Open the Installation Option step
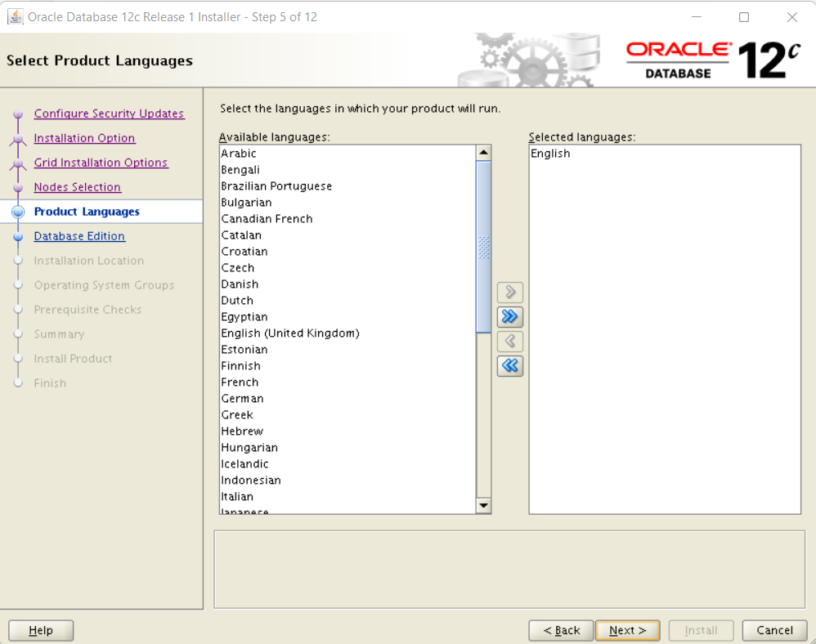 tap(84, 138)
